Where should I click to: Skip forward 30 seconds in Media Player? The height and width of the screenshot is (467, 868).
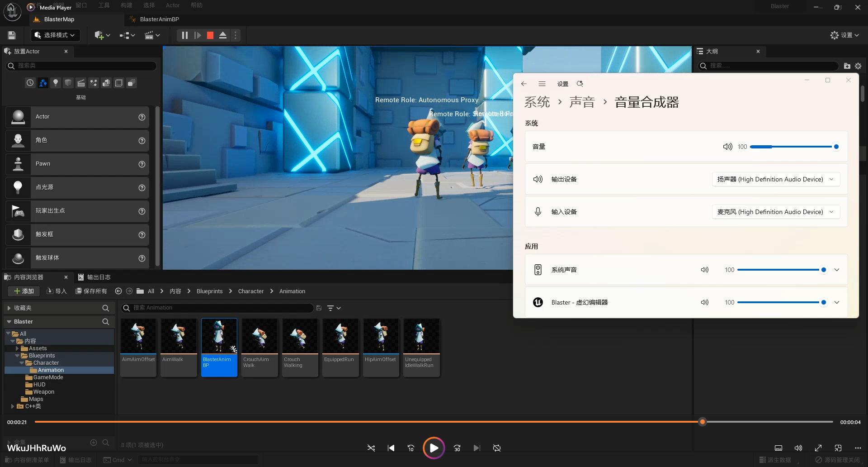point(457,448)
